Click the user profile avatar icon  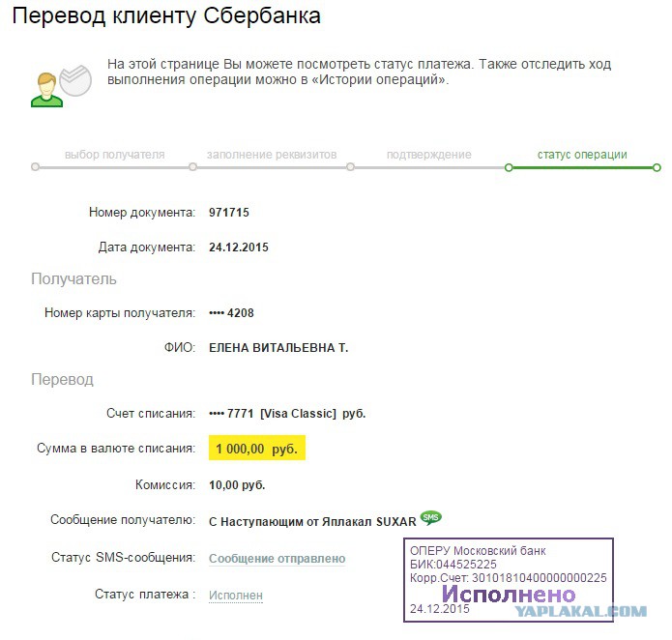point(44,88)
